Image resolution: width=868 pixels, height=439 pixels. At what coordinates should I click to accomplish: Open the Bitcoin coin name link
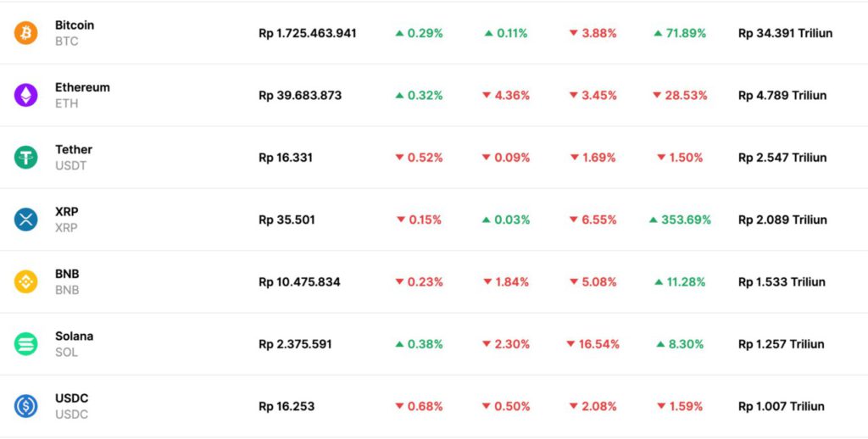(75, 25)
